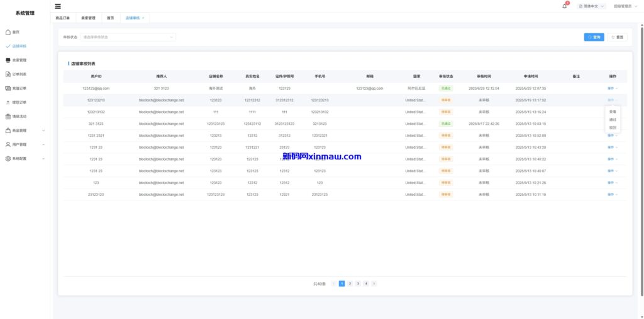Open 情侣活动 in the sidebar

point(19,116)
